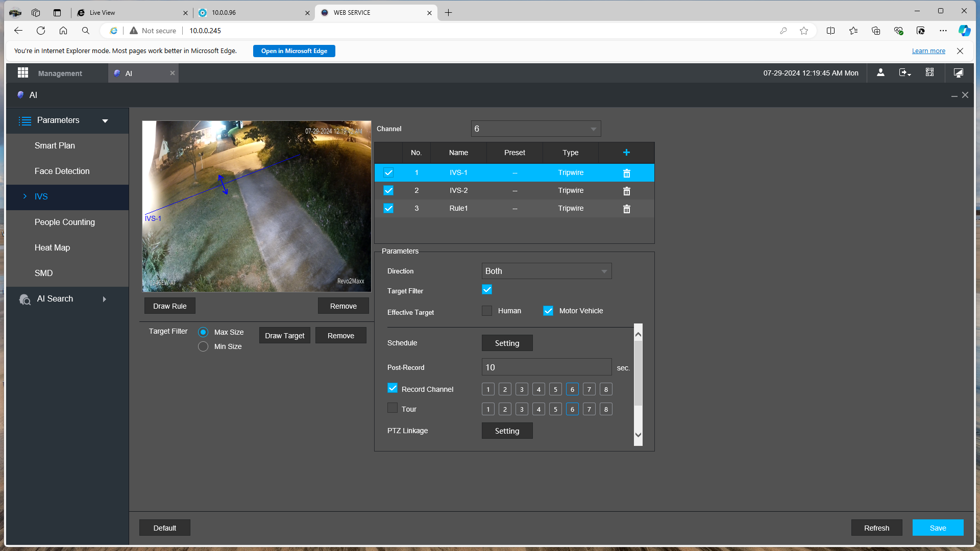
Task: Uncheck the Rule1 rule checkbox
Action: [388, 208]
